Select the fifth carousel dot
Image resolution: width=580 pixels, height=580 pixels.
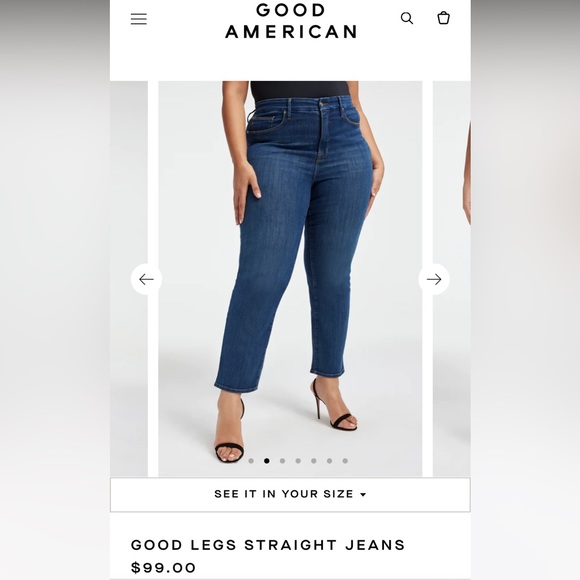tap(314, 461)
